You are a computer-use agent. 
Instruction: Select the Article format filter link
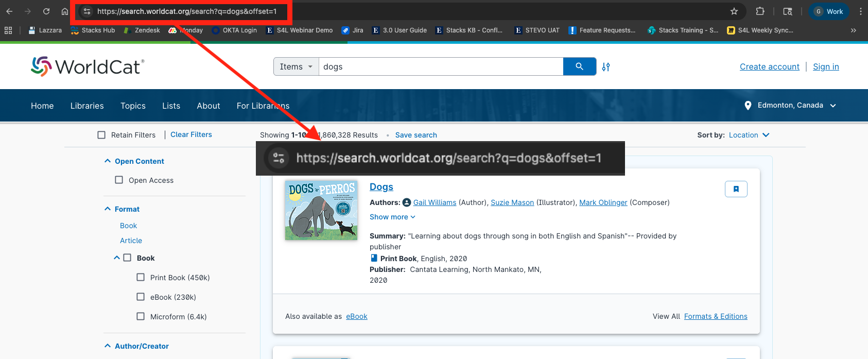point(131,241)
